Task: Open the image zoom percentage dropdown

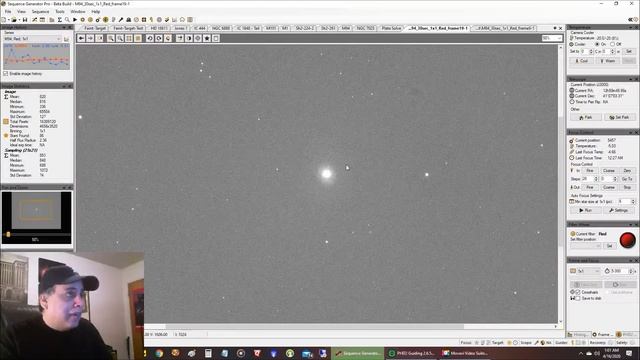Action: (x=552, y=38)
